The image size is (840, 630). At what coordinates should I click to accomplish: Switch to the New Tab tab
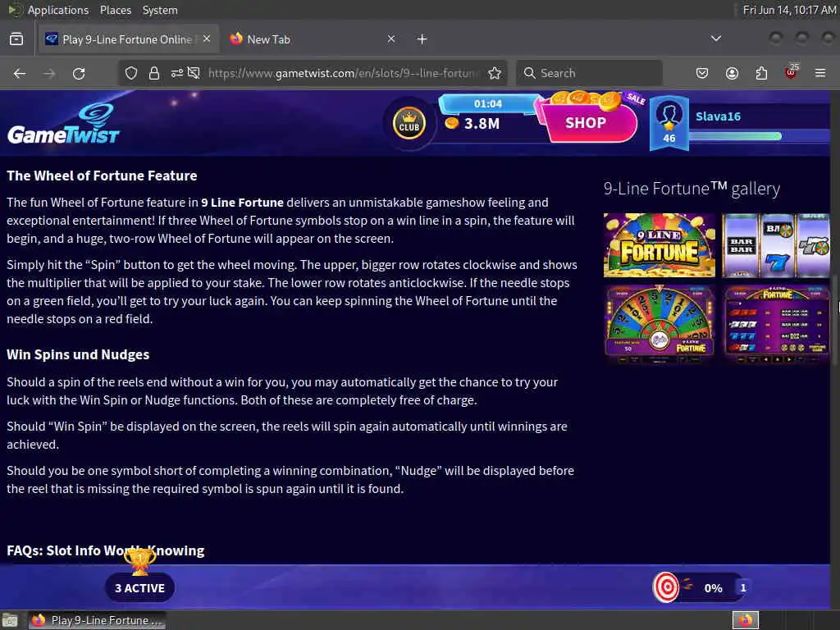[313, 39]
